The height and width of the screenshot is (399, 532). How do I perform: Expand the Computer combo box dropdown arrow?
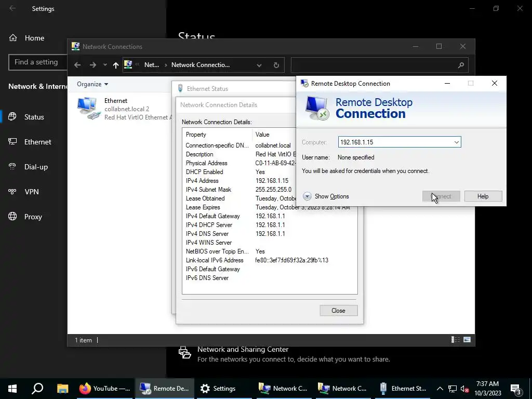tap(457, 142)
